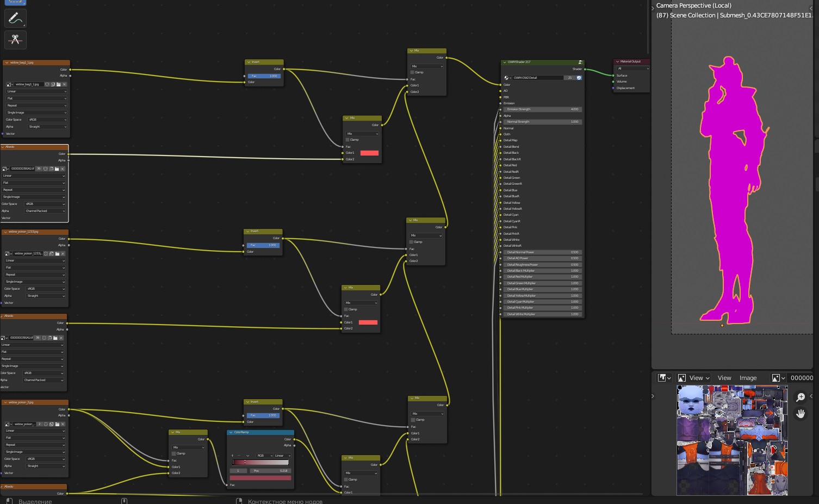Open Linear interpolation dropdown in widow_bag1_1.jpg node

tap(36, 91)
